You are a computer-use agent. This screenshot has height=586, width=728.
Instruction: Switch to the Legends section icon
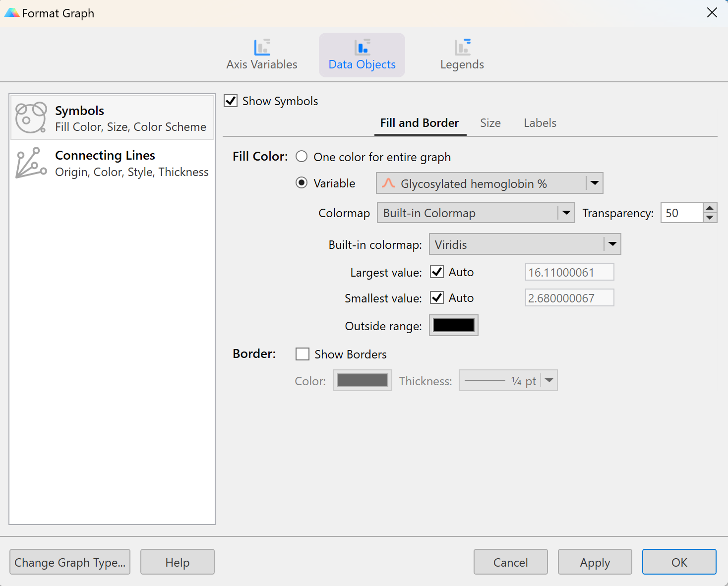pyautogui.click(x=462, y=48)
